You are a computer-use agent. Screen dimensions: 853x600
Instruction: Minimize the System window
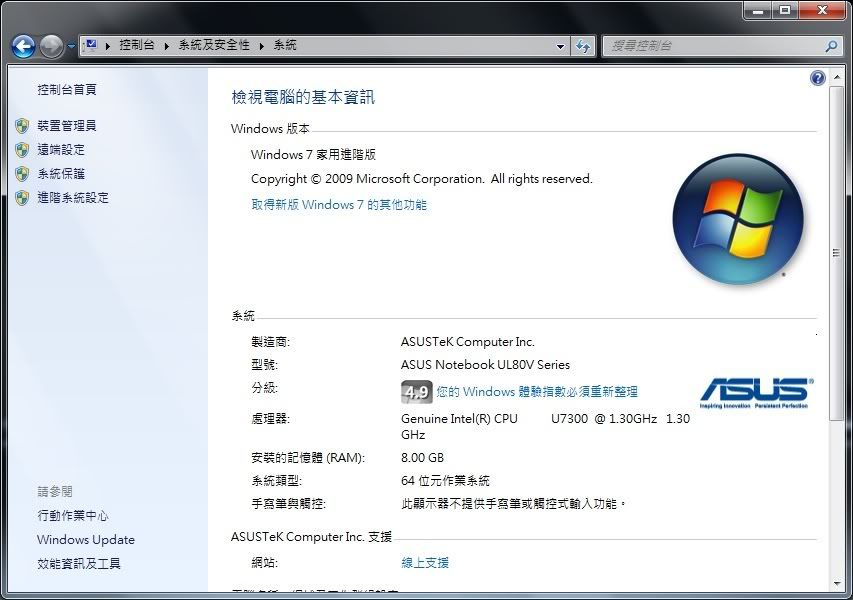758,10
